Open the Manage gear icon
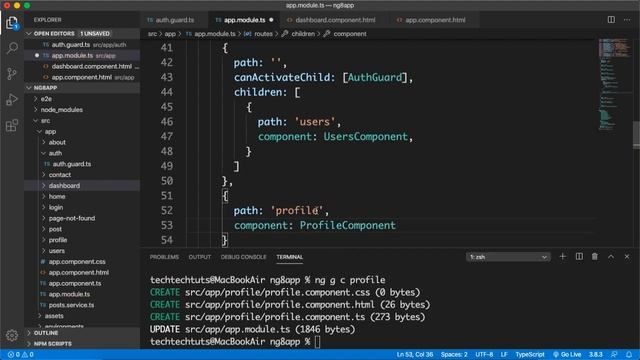 12,335
